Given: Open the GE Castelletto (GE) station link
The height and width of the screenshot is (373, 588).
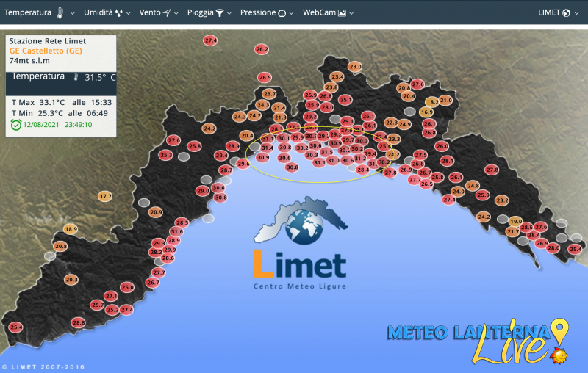Looking at the screenshot, I should coord(46,51).
